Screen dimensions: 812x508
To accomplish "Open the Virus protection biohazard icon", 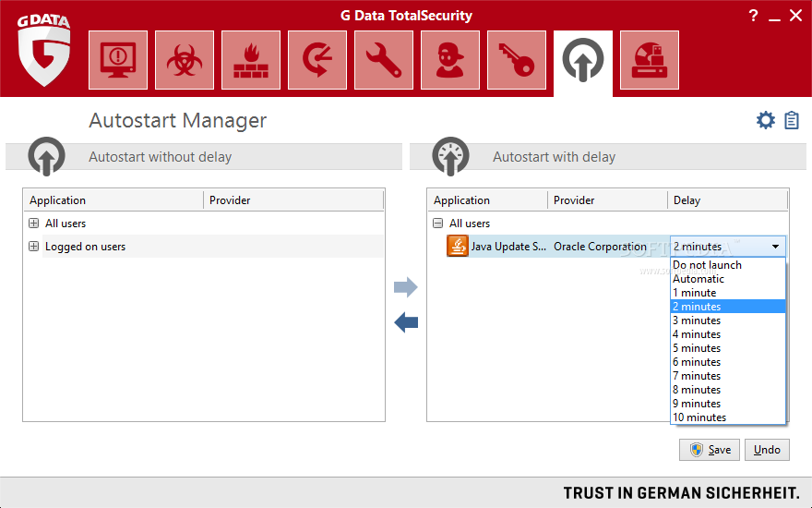I will [185, 60].
